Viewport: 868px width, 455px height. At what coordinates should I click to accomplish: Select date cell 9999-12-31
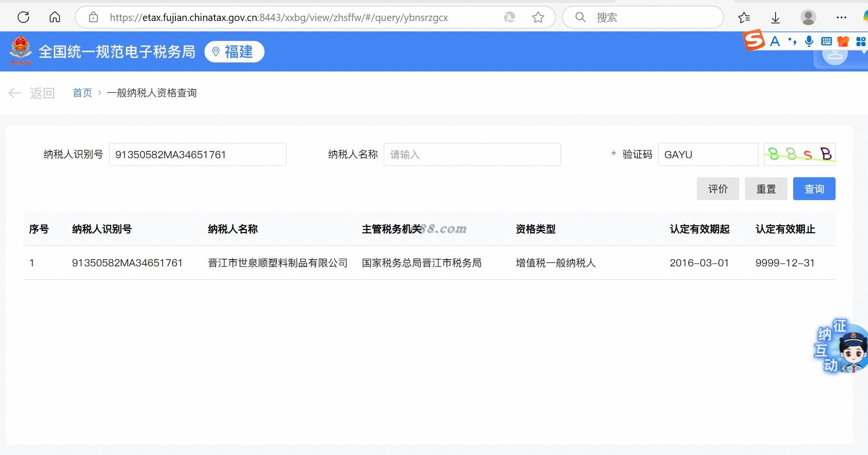pos(785,263)
